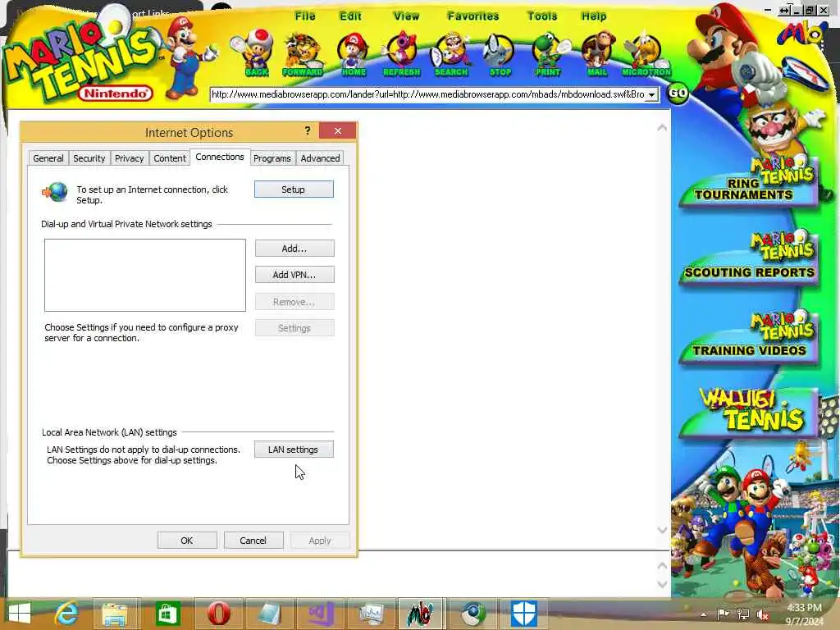Launch Opera from taskbar
Viewport: 840px width, 630px height.
tap(218, 614)
